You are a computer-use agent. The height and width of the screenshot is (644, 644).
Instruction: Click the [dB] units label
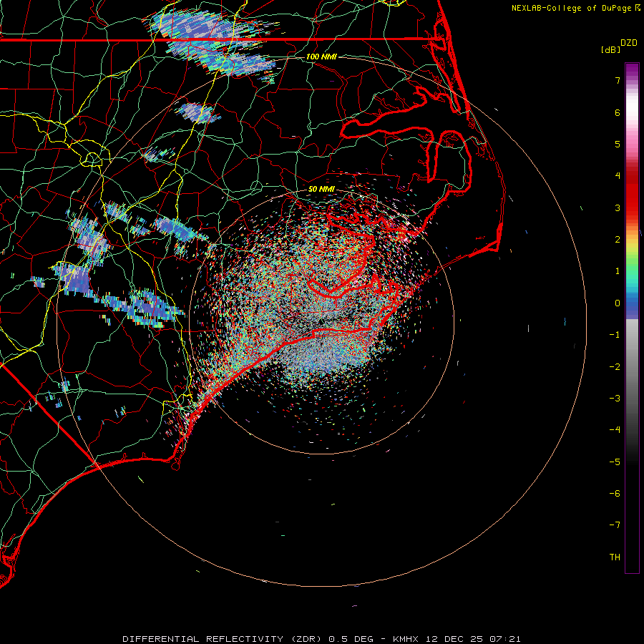pyautogui.click(x=610, y=49)
